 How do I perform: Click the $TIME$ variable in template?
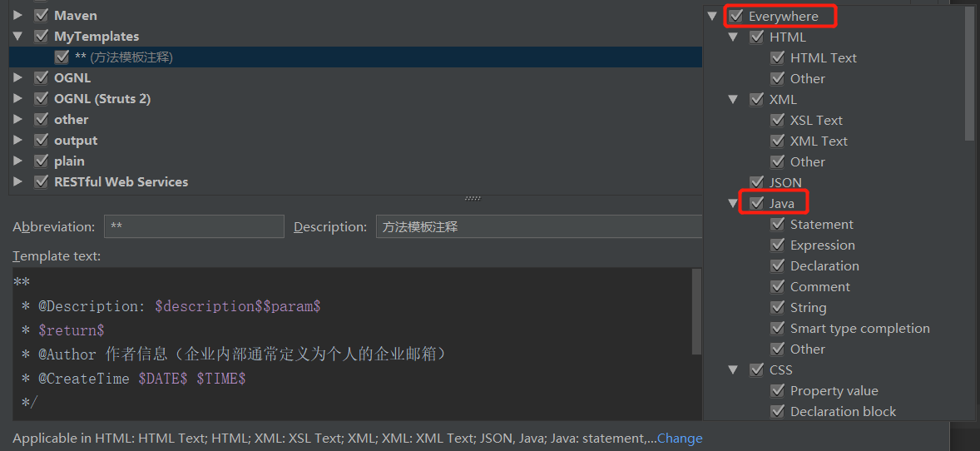pos(221,379)
